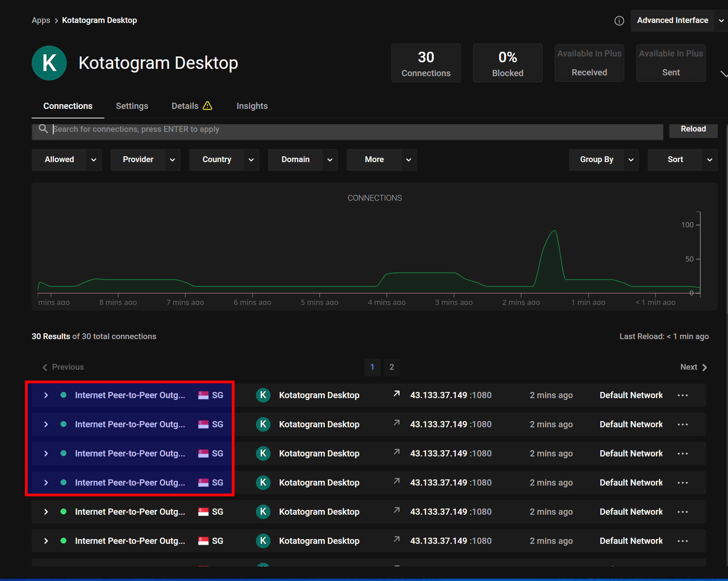Viewport: 728px width, 581px height.
Task: Expand the sixth connection row chevron
Action: (46, 541)
